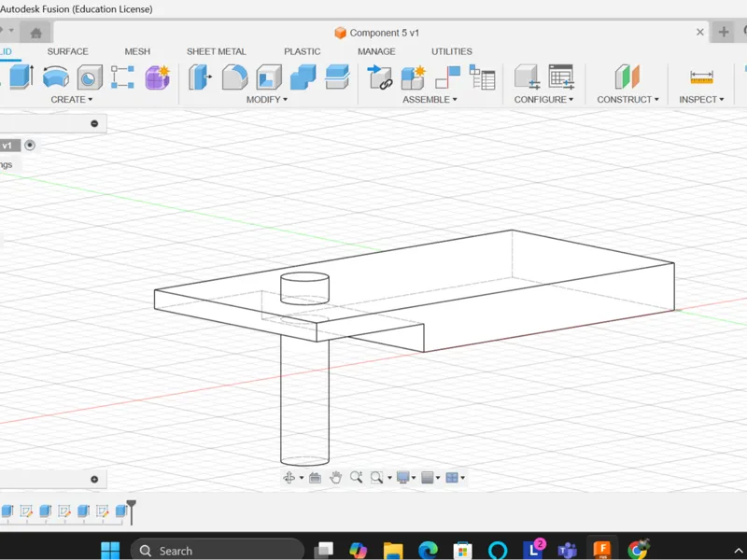Viewport: 747px width, 560px height.
Task: Close the Component 5 v1 document tab
Action: coord(699,33)
